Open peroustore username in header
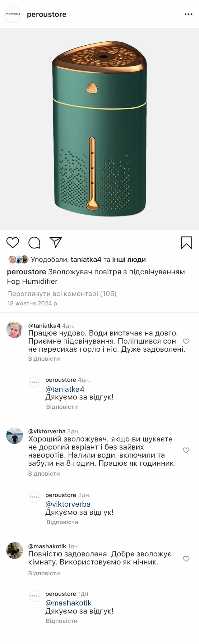199x644 pixels. tap(47, 14)
